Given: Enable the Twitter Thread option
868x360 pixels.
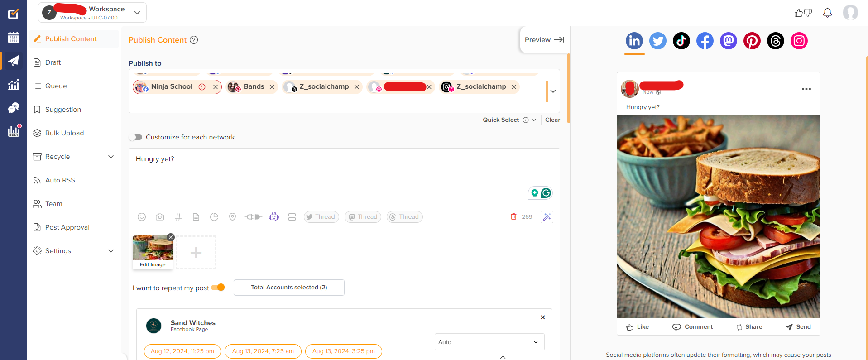Looking at the screenshot, I should click(x=321, y=217).
